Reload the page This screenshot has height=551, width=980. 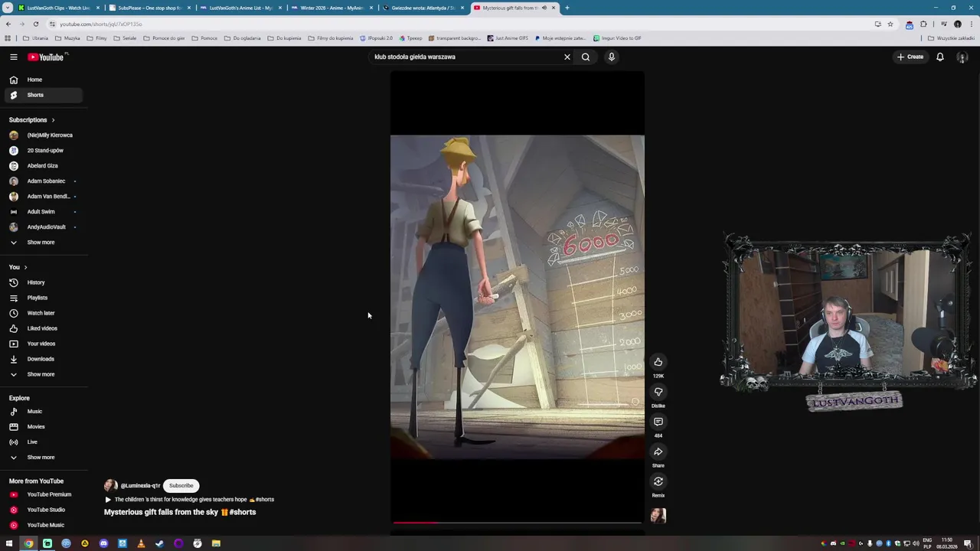tap(35, 24)
